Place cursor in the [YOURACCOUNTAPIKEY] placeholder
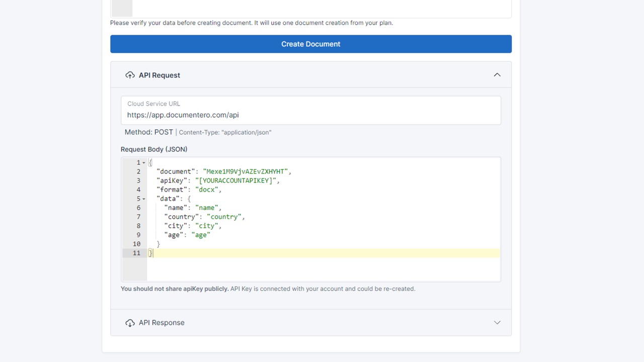 pyautogui.click(x=235, y=180)
